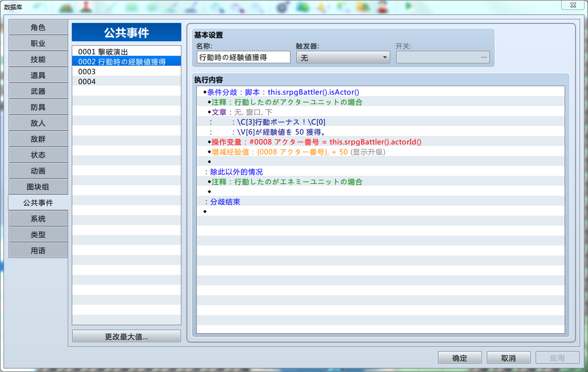Select common event 0001 撃破演出

[x=127, y=52]
